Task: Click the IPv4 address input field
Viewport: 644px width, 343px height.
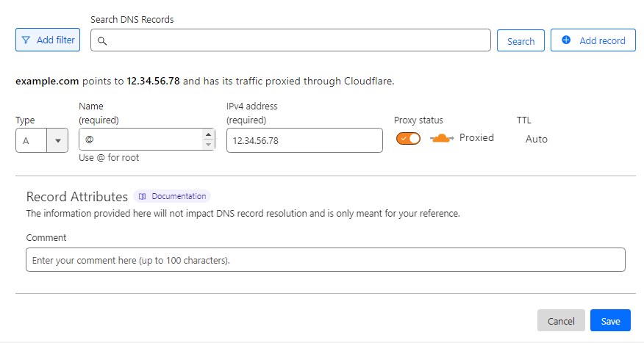Action: tap(304, 140)
